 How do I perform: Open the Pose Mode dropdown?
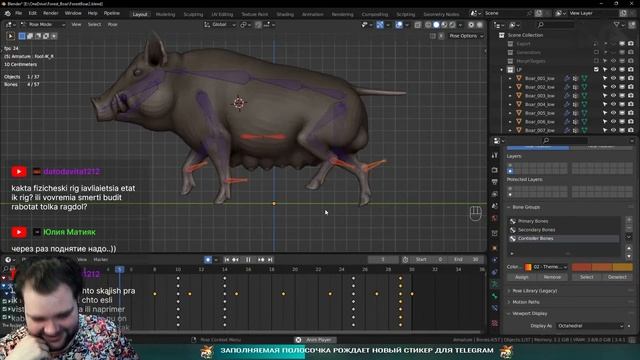point(43,24)
